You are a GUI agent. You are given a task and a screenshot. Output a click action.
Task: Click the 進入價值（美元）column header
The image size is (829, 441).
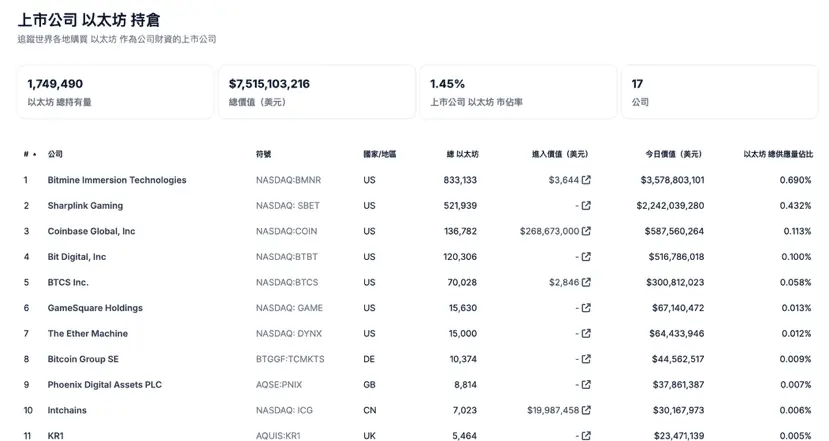pyautogui.click(x=560, y=154)
